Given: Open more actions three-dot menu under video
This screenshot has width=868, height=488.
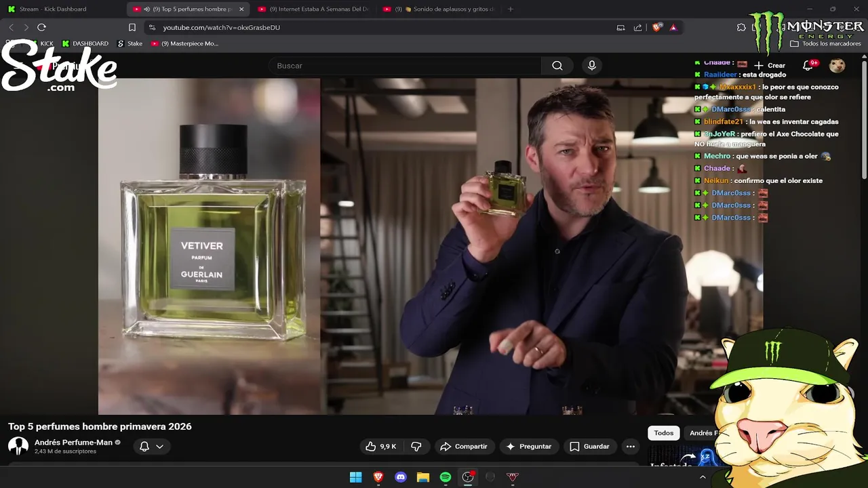Looking at the screenshot, I should click(x=630, y=447).
